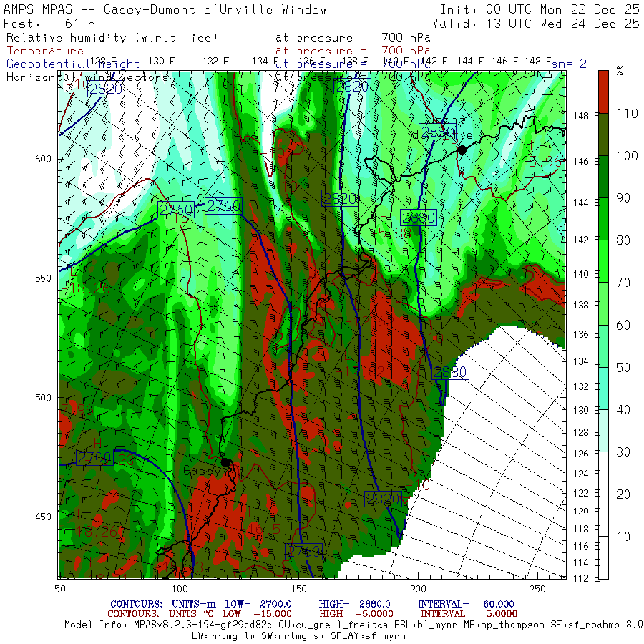Click the 'MPASv8.2.3-194-gf29cd82c' model version text
644x644 pixels.
pos(203,625)
